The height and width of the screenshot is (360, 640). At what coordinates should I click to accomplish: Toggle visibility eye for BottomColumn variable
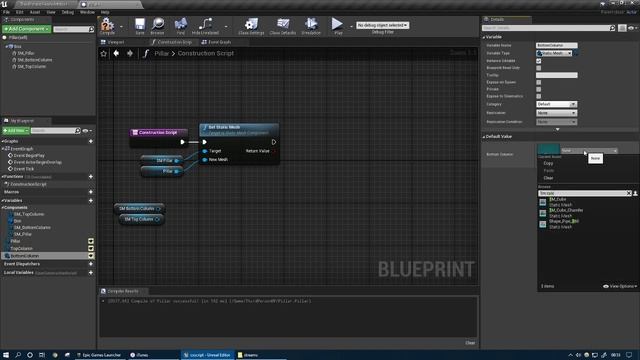(91, 256)
